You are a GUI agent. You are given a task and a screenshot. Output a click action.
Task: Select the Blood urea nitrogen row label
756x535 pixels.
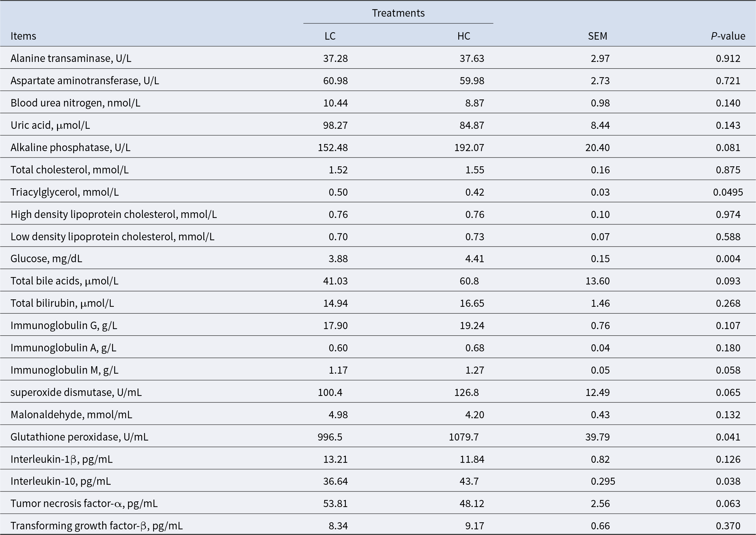point(75,103)
